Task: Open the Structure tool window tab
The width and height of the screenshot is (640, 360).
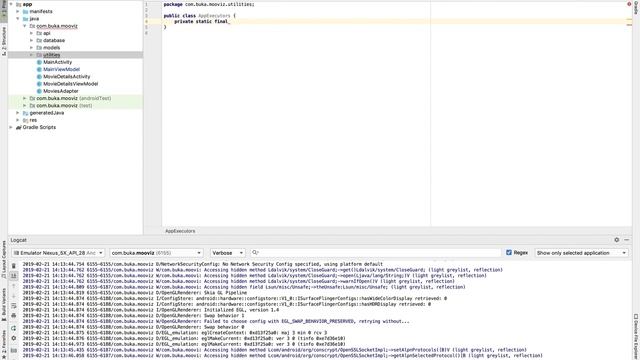Action: click(4, 41)
